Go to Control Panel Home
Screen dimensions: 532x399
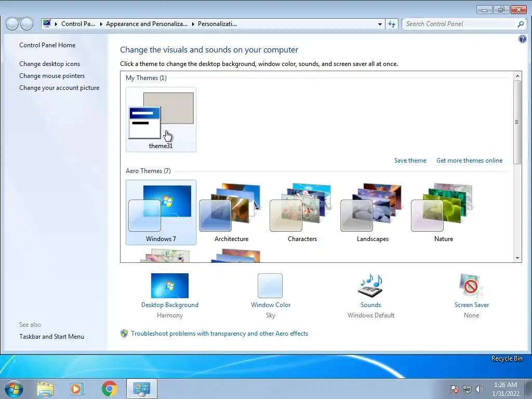(47, 45)
